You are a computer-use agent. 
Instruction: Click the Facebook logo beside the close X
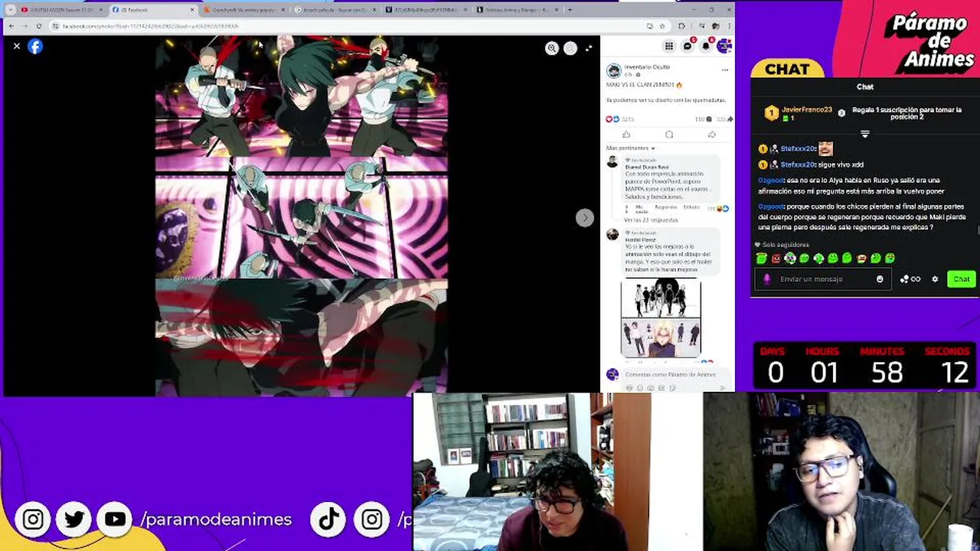(x=35, y=47)
